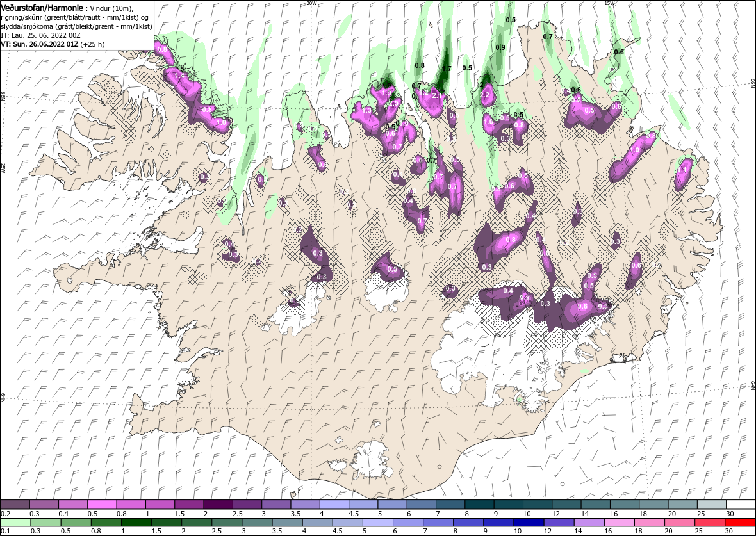Pick the dark grey-purple 0.2 swatch at the start of the top legend row
The height and width of the screenshot is (536, 756).
(x=15, y=504)
